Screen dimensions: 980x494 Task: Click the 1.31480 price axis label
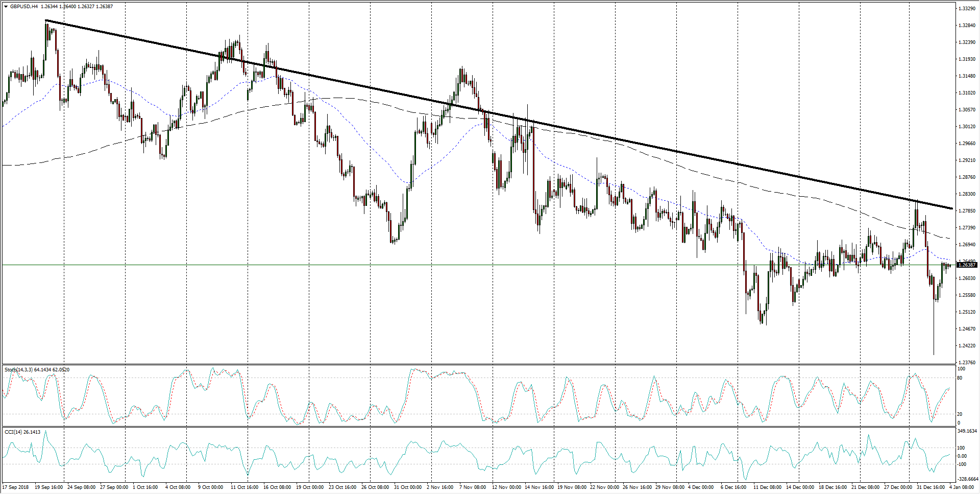point(967,76)
